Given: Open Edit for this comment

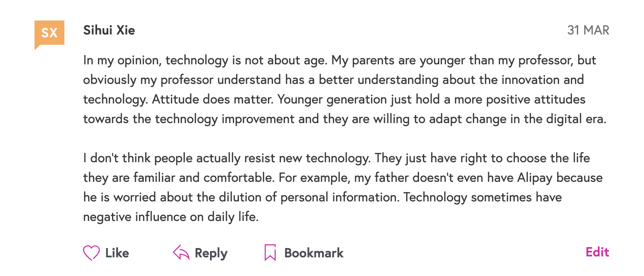Looking at the screenshot, I should click(597, 252).
